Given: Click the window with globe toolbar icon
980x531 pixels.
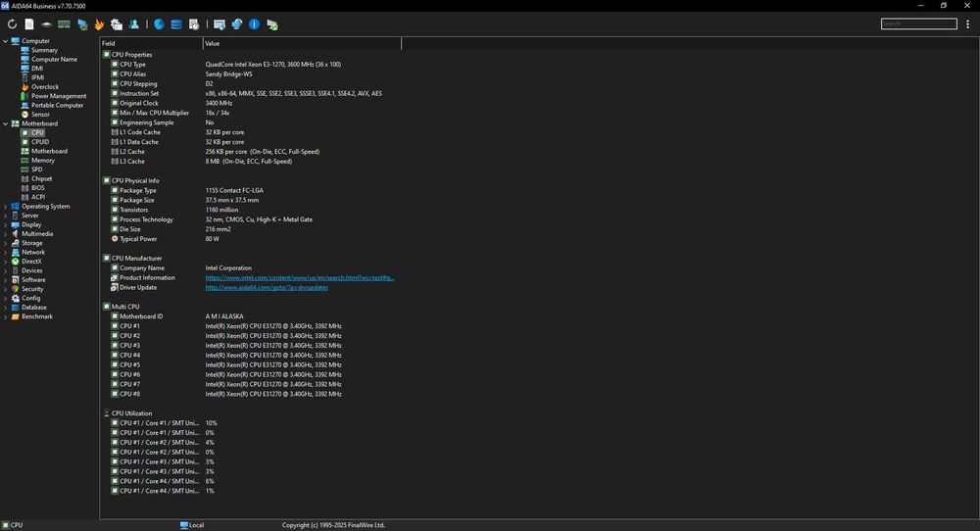Looking at the screenshot, I should point(220,24).
